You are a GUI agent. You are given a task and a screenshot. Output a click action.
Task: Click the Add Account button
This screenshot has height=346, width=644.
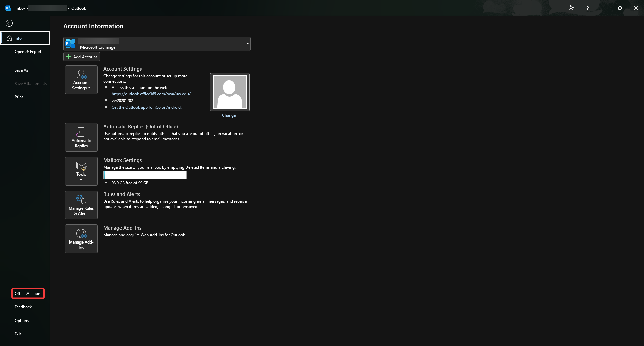(82, 57)
